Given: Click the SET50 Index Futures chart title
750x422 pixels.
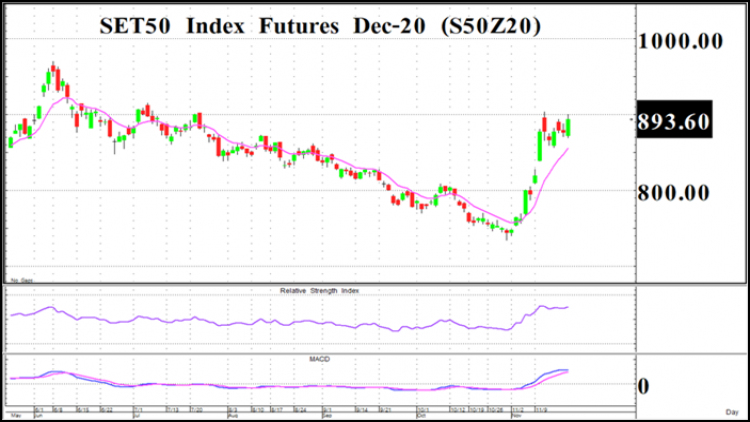Looking at the screenshot, I should pos(320,26).
